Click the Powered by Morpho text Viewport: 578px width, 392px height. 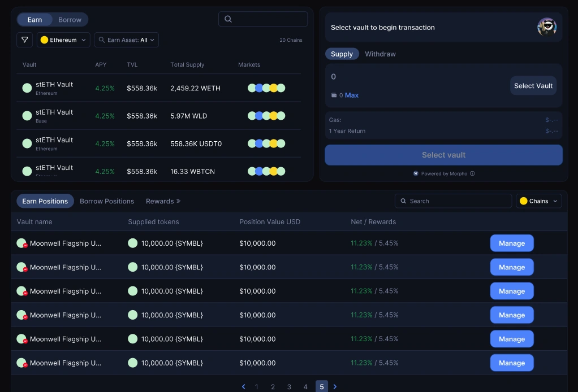coord(444,173)
